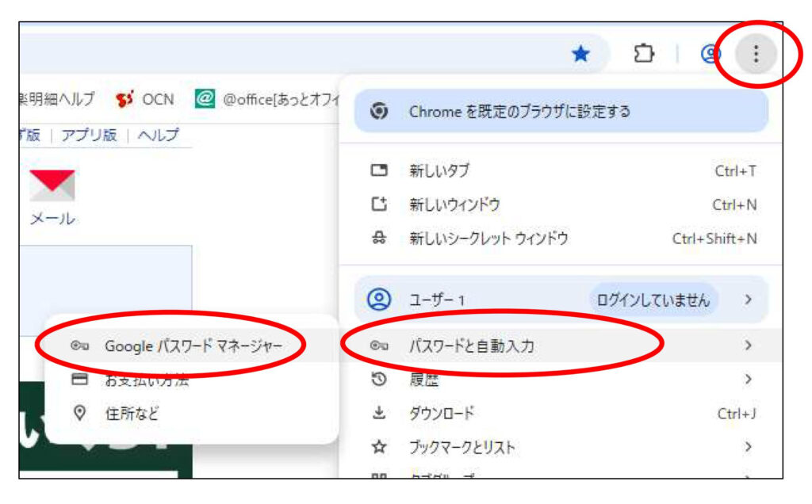812x504 pixels.
Task: Click the profile avatar icon in toolbar
Action: click(x=710, y=54)
